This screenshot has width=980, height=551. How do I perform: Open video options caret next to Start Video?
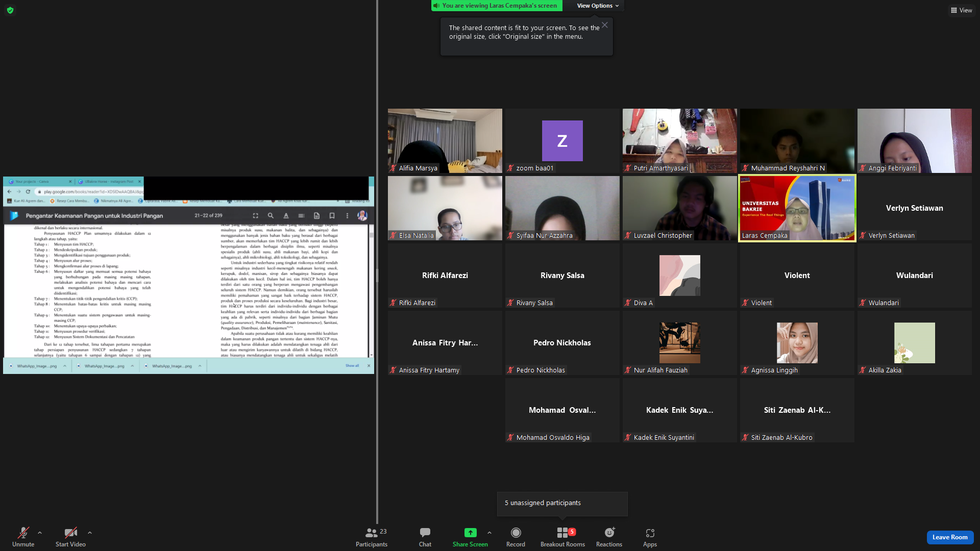tap(90, 533)
